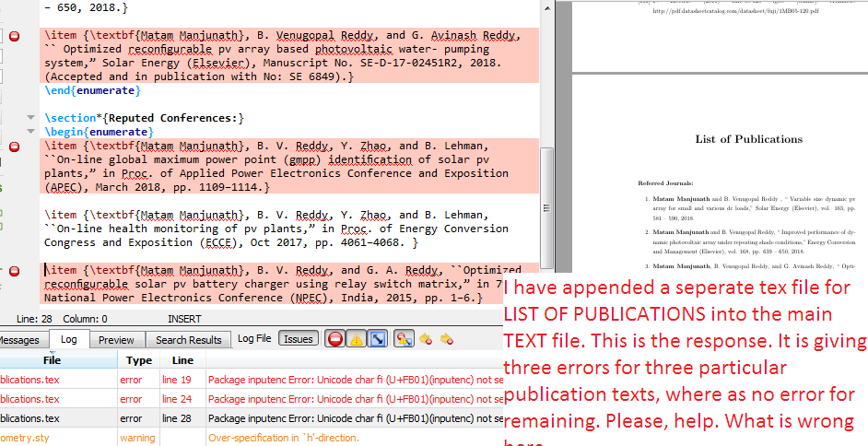Click error marker beside NPEC publication item
Image resolution: width=868 pixels, height=446 pixels.
tap(15, 271)
